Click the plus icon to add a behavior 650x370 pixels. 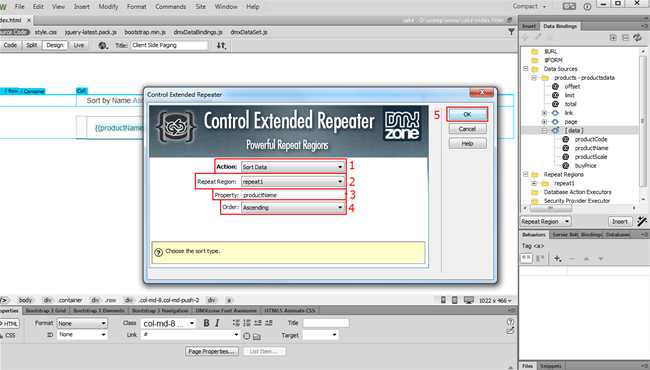coord(558,259)
